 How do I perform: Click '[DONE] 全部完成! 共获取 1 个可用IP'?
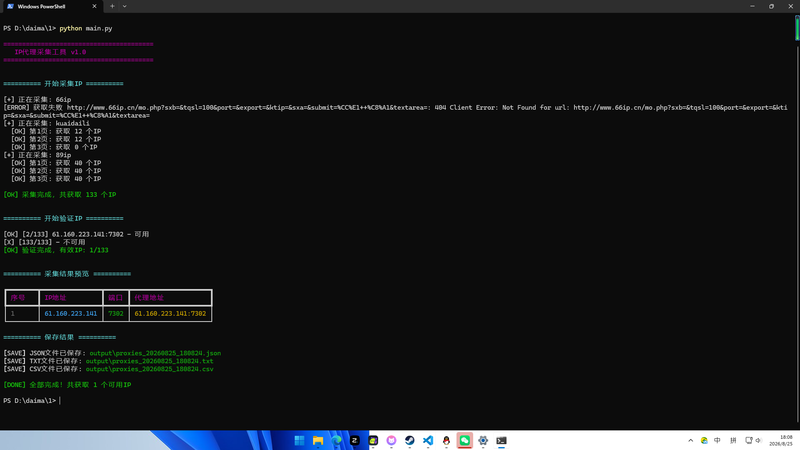coord(67,385)
